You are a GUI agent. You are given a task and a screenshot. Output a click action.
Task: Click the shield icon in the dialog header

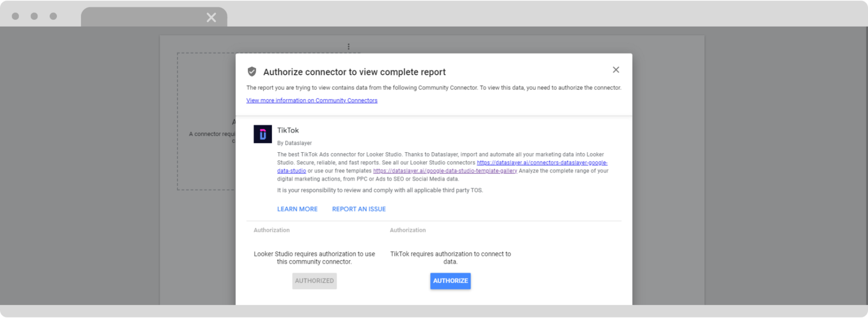(252, 72)
